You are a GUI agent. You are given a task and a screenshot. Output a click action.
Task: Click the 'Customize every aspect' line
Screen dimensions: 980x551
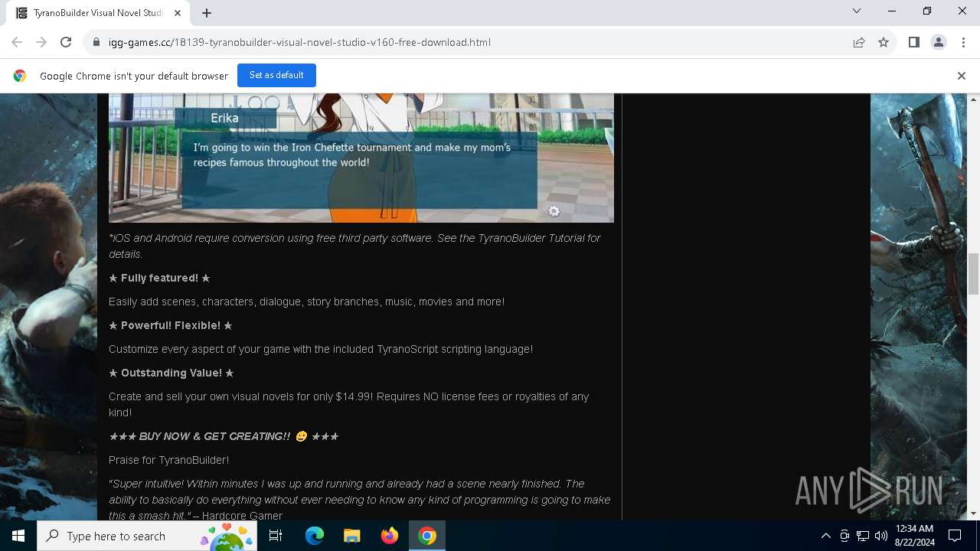pos(321,349)
